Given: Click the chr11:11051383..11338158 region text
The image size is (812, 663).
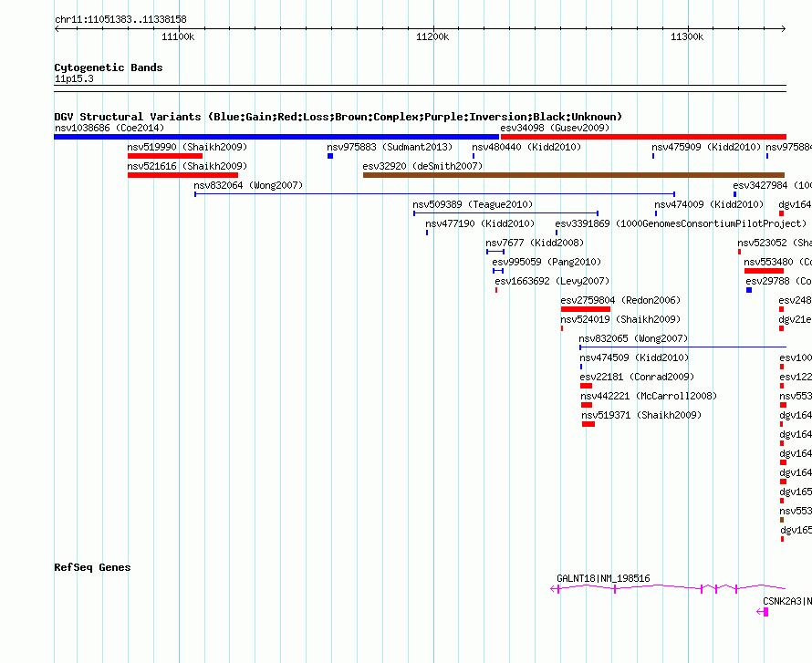Looking at the screenshot, I should [120, 20].
